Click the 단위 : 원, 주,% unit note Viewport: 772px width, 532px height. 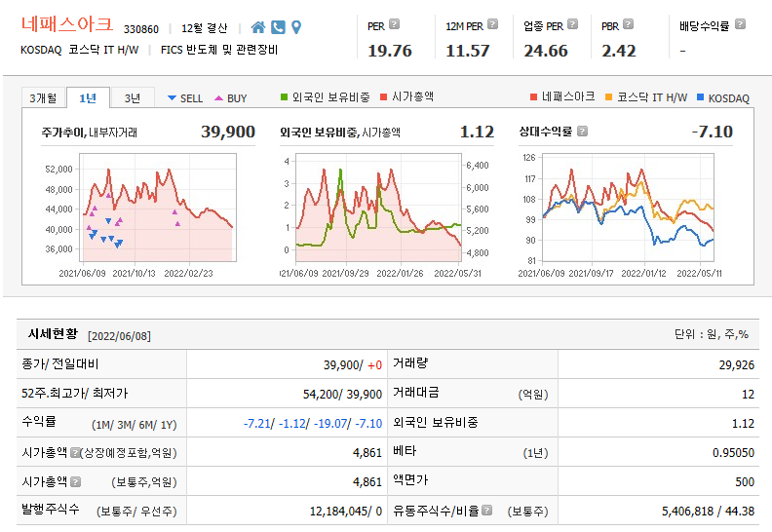coord(712,334)
